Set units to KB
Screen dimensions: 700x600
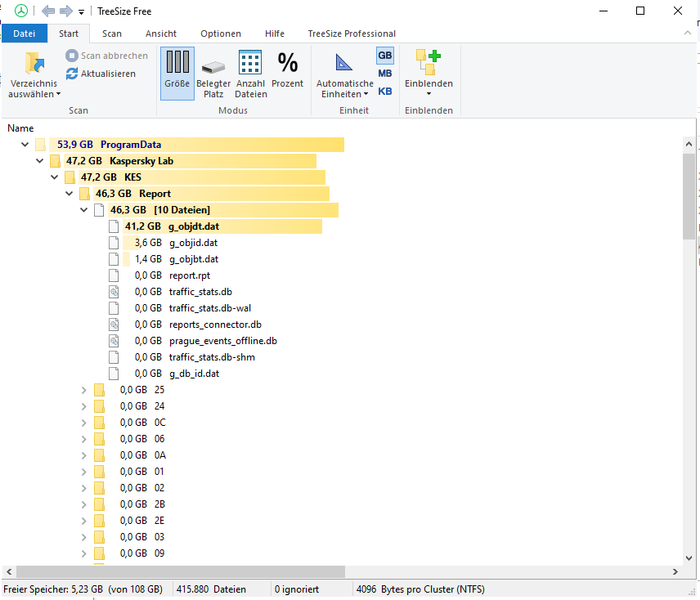click(384, 91)
